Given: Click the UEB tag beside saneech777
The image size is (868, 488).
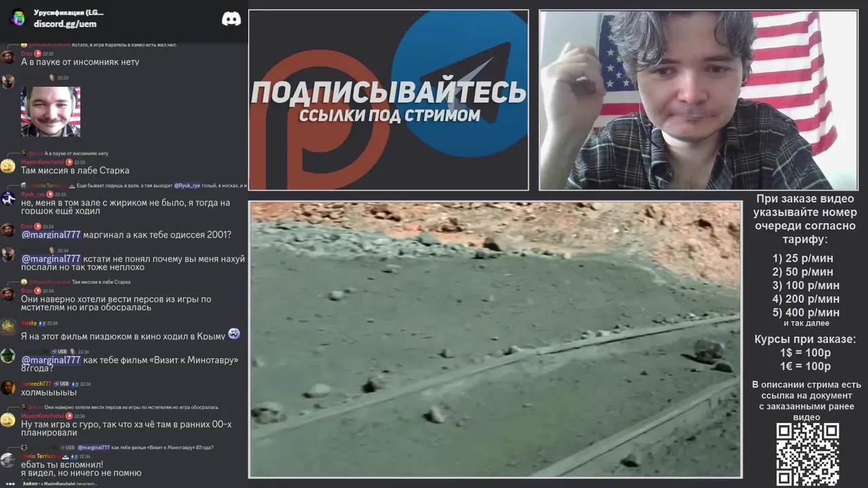Looking at the screenshot, I should click(x=62, y=384).
